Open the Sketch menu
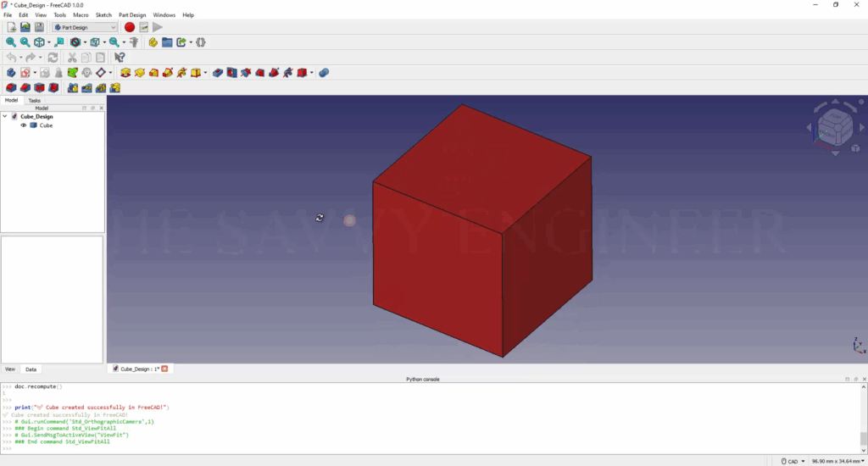Viewport: 868px width, 466px height. click(103, 15)
